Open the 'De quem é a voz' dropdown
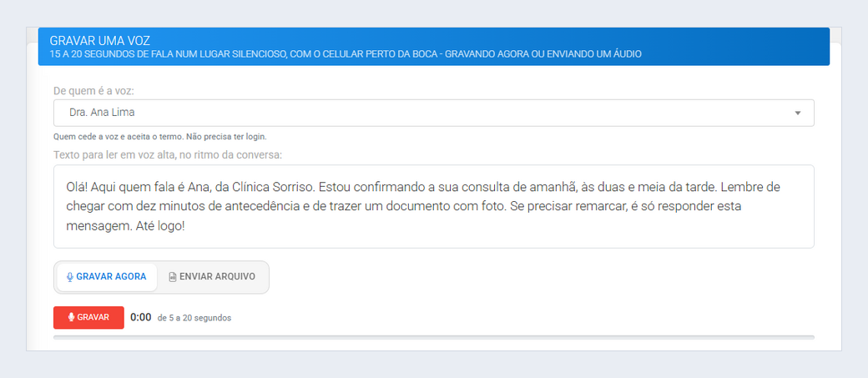The image size is (868, 378). click(433, 113)
